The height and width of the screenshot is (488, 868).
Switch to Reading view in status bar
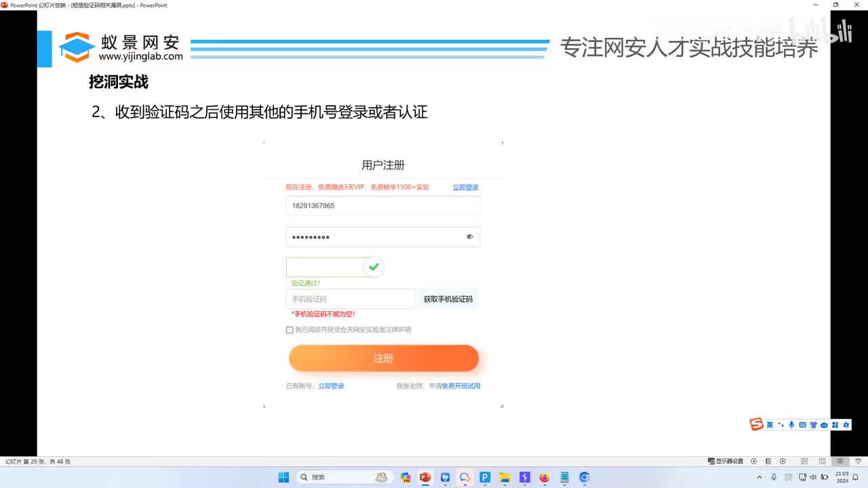coord(840,461)
